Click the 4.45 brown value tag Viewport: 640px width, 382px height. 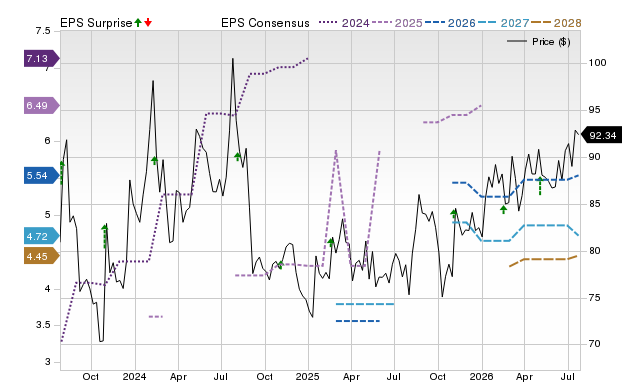coord(41,256)
